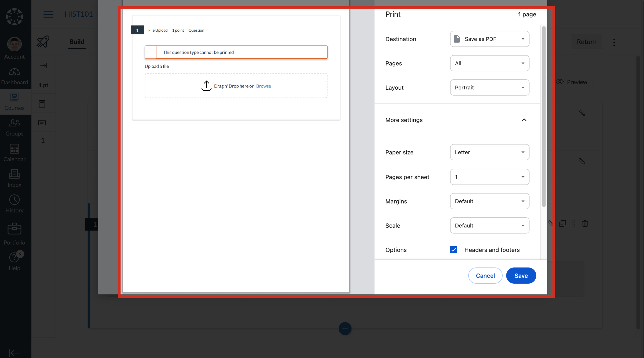Go to Dashboard in the sidebar
This screenshot has width=644, height=358.
click(14, 77)
